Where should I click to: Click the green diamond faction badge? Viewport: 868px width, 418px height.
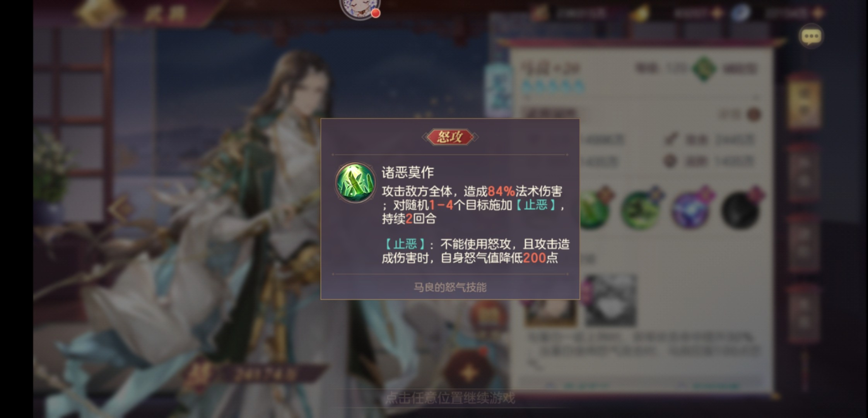point(704,69)
